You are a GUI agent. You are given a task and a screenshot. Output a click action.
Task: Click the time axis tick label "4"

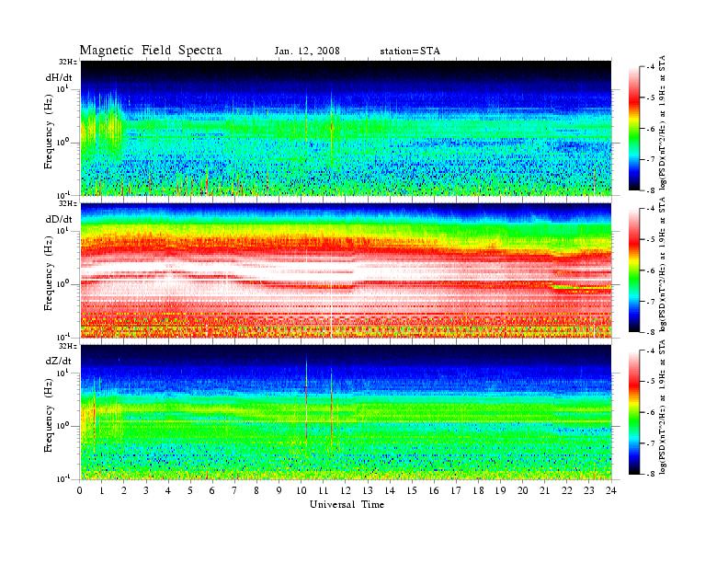pos(168,490)
